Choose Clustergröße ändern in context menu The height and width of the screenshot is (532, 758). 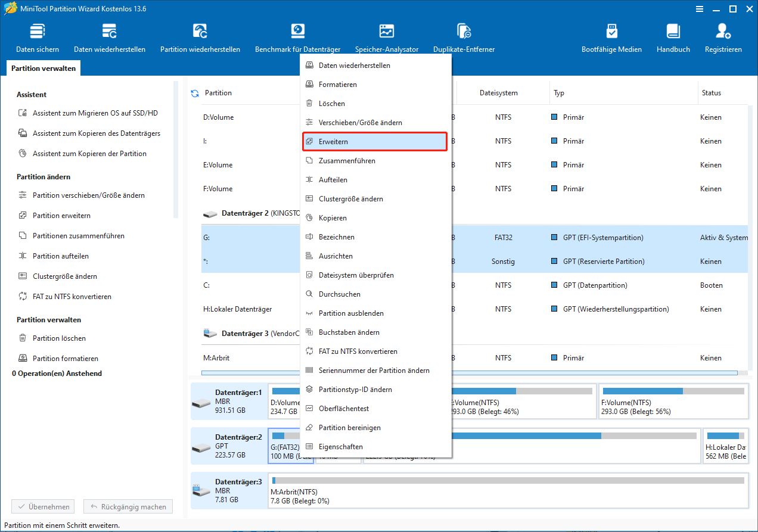375,199
